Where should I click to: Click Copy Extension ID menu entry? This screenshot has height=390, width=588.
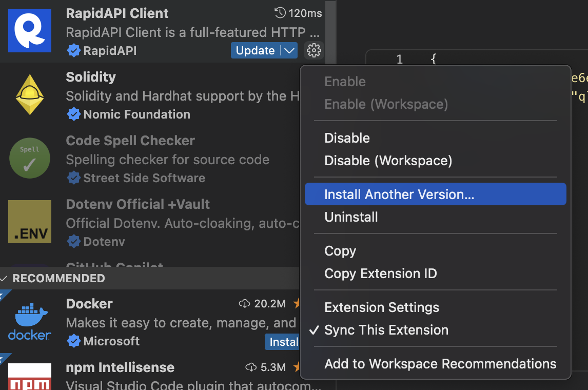[x=380, y=274]
